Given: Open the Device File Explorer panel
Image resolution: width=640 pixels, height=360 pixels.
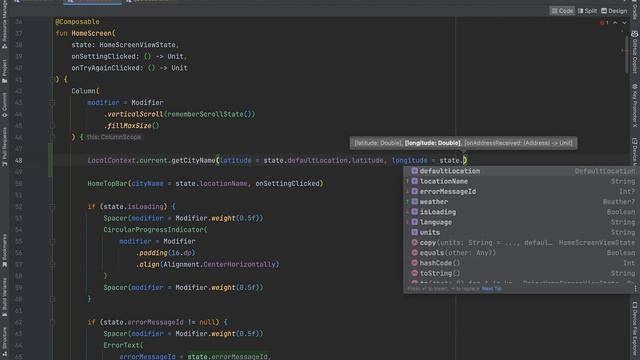Looking at the screenshot, I should pos(635,330).
